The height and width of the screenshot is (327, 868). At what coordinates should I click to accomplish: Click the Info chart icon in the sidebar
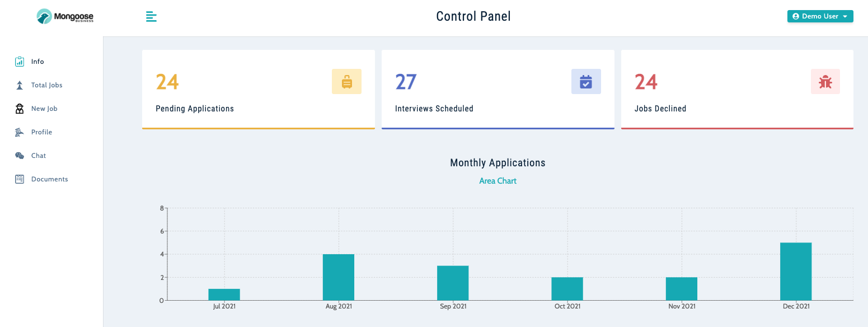(20, 62)
